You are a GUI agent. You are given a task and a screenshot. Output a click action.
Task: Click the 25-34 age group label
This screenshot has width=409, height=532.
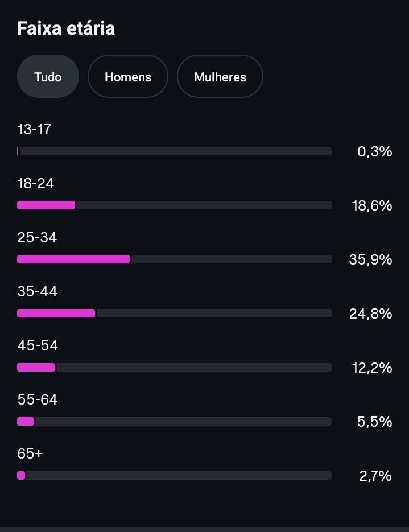pos(38,238)
